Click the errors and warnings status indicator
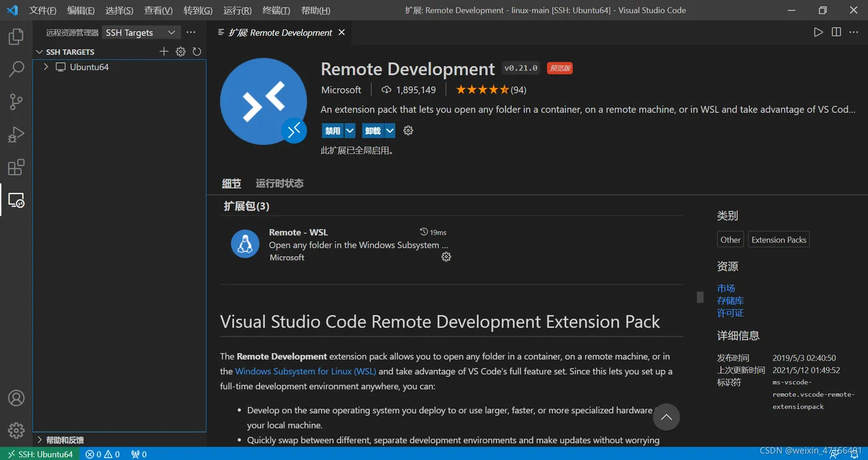Screen dimensions: 868x460 tap(103, 454)
